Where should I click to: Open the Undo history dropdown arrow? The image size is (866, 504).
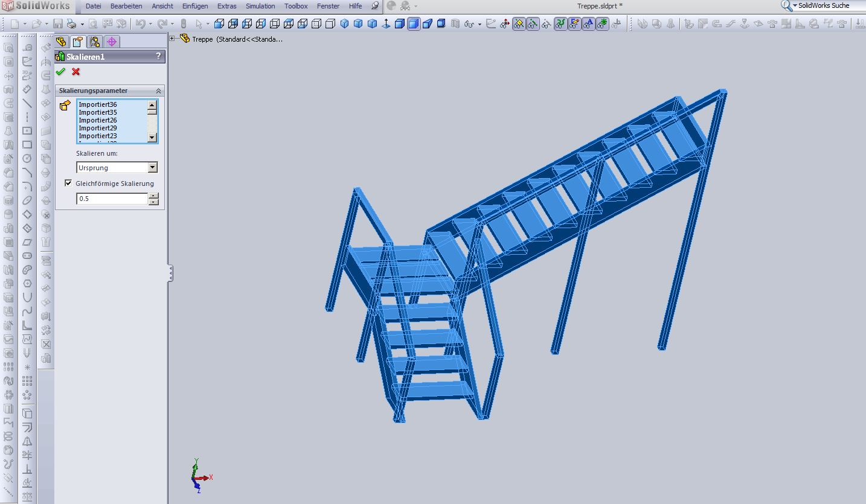(x=149, y=24)
